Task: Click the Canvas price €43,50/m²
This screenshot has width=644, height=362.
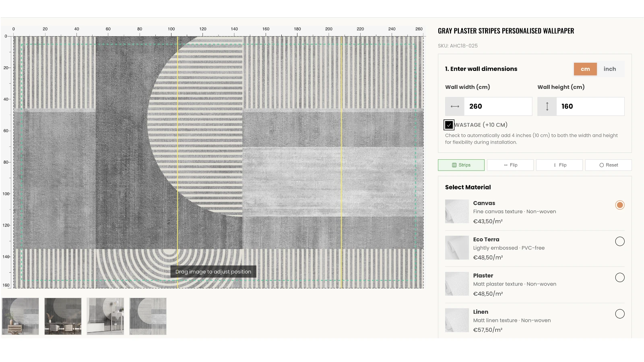Action: (x=488, y=222)
